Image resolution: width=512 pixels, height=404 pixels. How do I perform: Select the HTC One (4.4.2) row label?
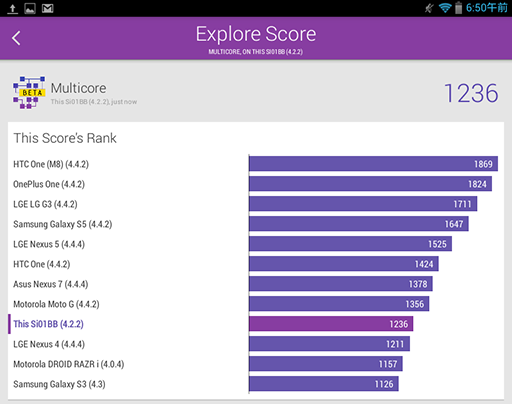(42, 264)
